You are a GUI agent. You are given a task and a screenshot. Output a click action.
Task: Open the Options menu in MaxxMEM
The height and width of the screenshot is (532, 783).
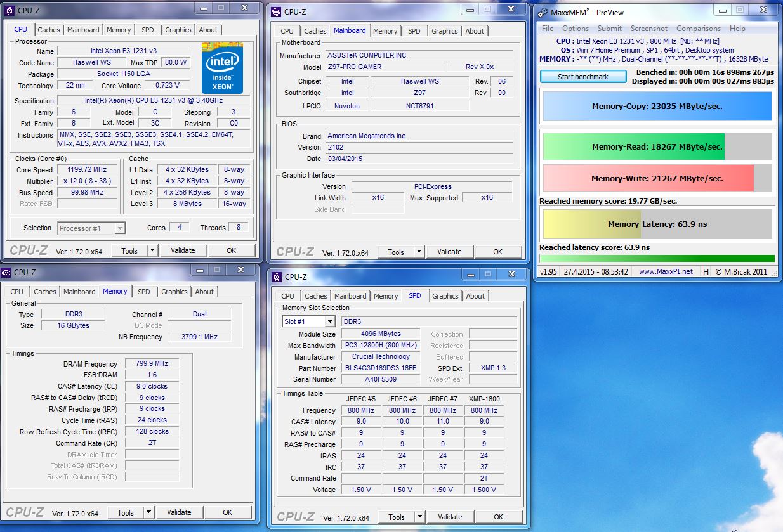click(576, 29)
